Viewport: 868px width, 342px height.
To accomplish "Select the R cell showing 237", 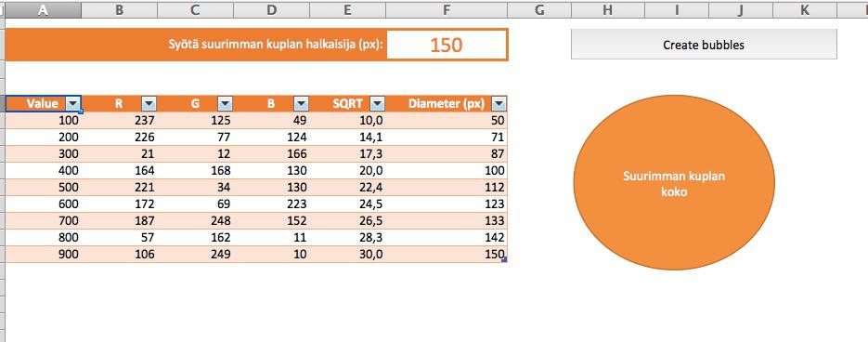I will [x=119, y=120].
